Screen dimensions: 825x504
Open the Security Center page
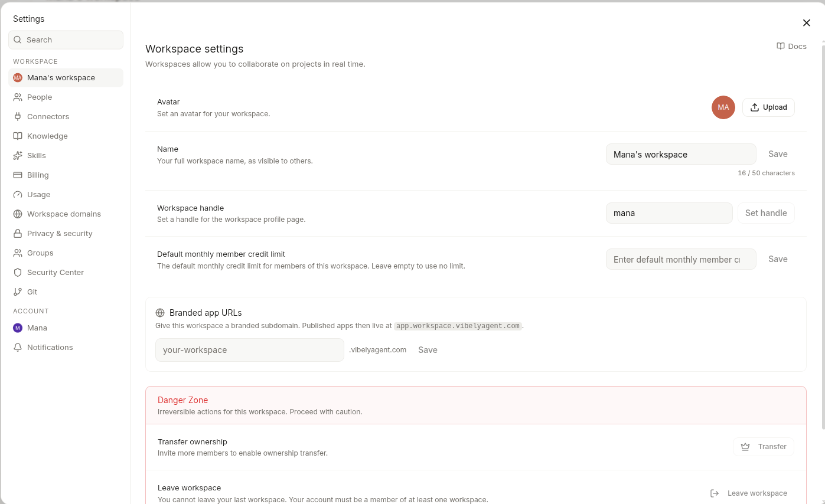click(x=66, y=273)
